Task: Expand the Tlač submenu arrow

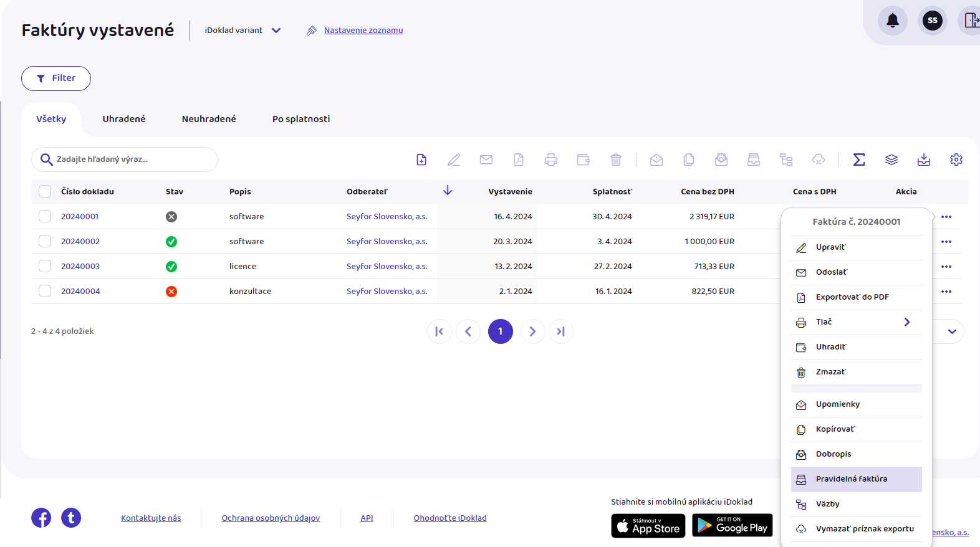Action: tap(906, 322)
